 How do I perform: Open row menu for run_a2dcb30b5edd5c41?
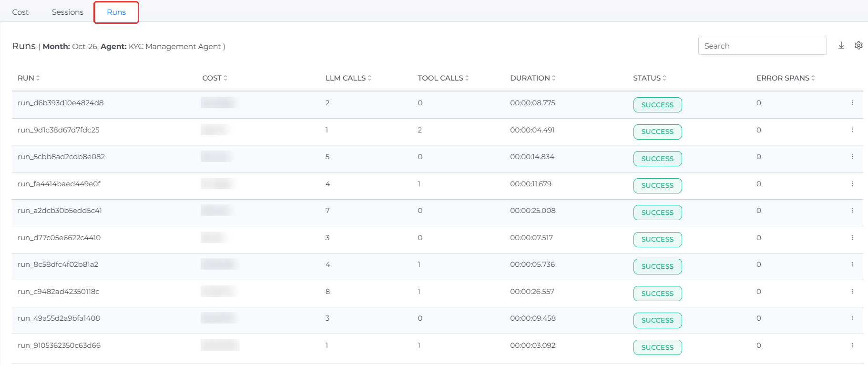[852, 211]
